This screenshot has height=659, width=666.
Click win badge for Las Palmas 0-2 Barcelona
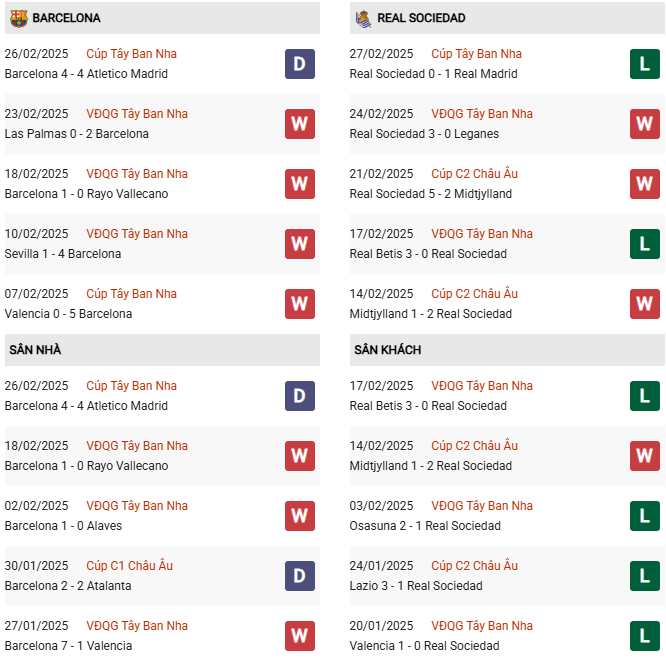(x=300, y=124)
